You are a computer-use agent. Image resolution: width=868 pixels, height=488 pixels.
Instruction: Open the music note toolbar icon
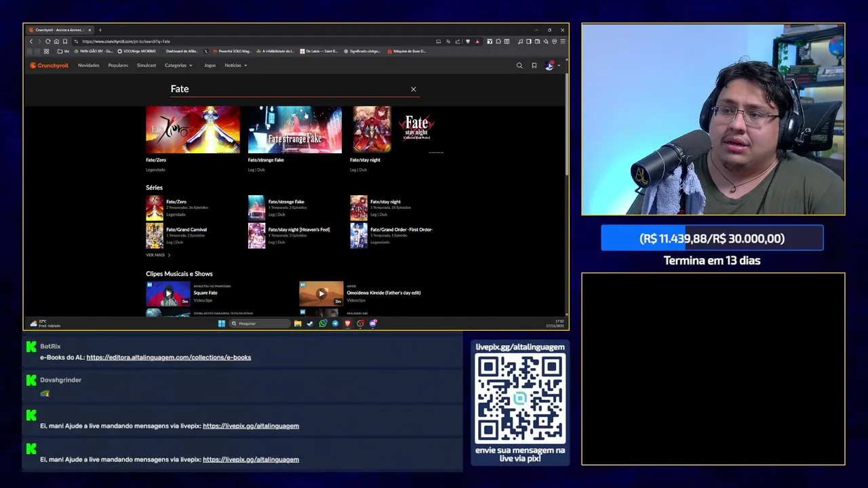pos(520,41)
